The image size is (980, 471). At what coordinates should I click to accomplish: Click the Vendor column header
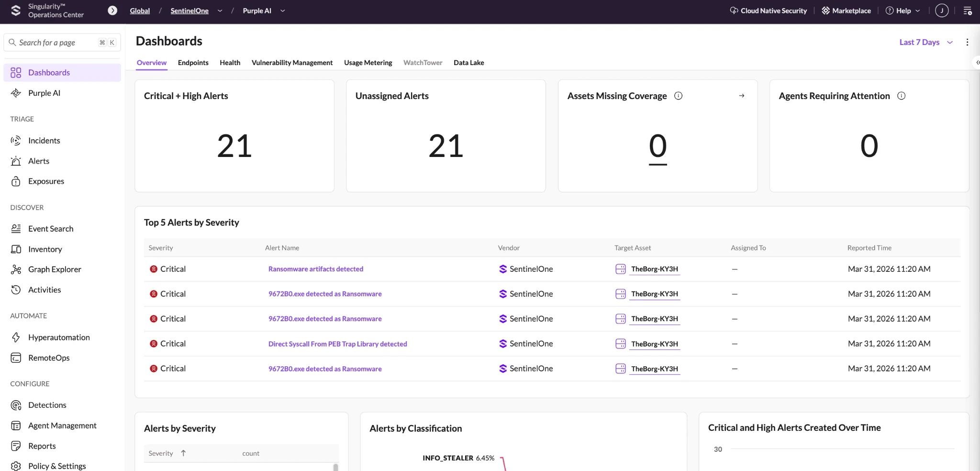[508, 248]
